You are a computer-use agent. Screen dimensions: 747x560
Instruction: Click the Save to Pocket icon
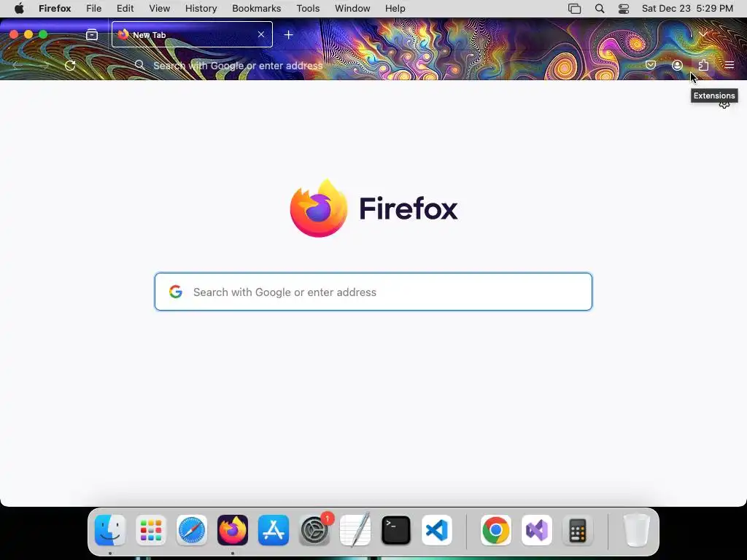(x=650, y=65)
